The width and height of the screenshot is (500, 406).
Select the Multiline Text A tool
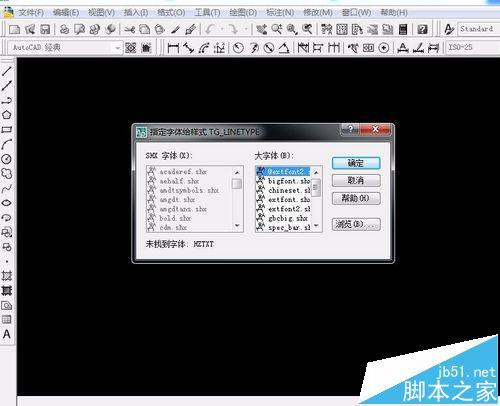[x=7, y=334]
